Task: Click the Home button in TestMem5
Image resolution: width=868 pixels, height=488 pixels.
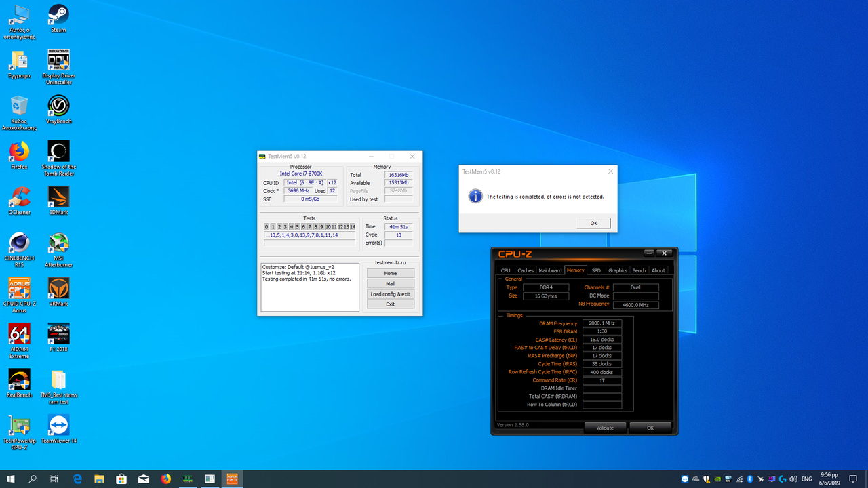Action: (391, 273)
